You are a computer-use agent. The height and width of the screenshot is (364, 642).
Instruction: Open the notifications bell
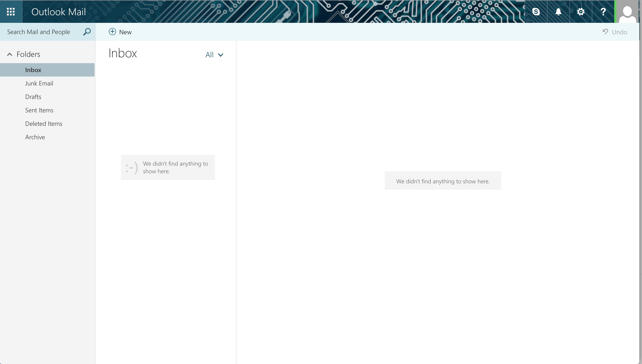[558, 11]
